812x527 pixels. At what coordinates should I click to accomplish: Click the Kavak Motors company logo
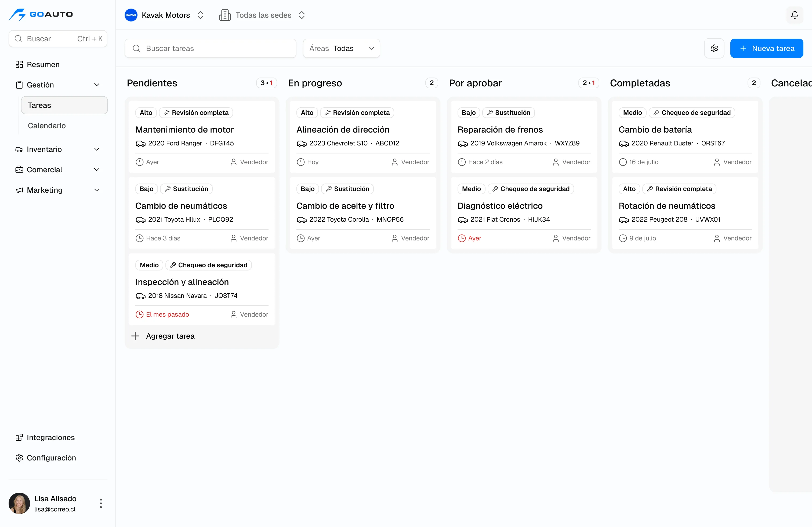[x=131, y=15]
